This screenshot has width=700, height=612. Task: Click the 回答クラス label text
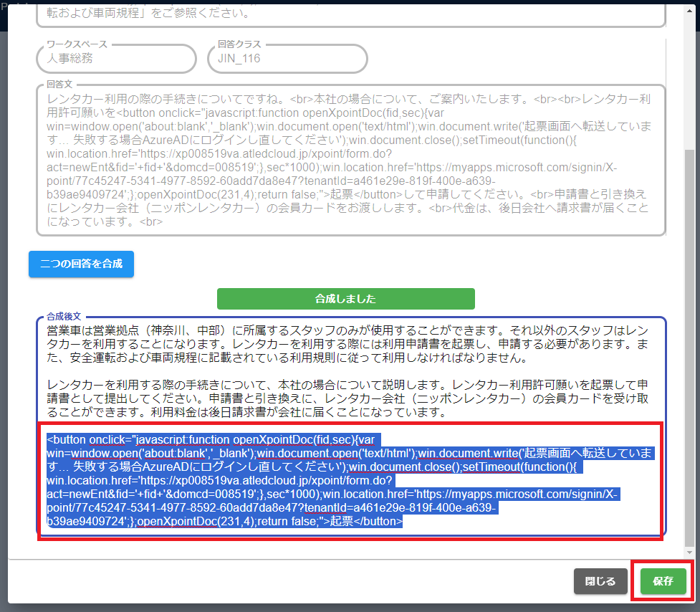[x=240, y=44]
